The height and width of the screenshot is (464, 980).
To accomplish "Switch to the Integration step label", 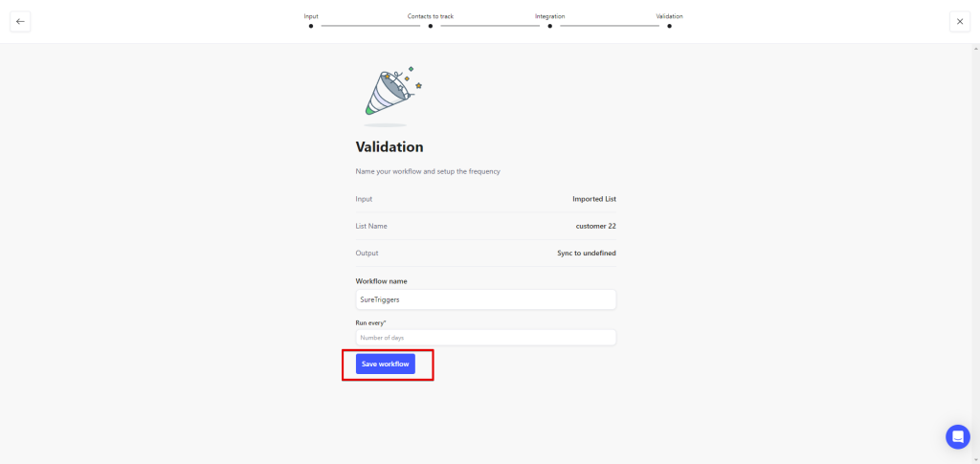I will point(549,16).
